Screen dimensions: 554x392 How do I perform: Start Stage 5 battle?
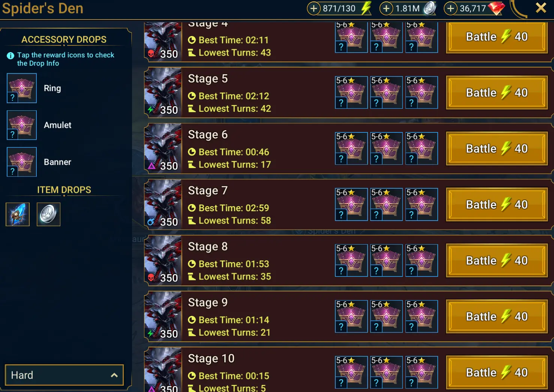tap(497, 93)
